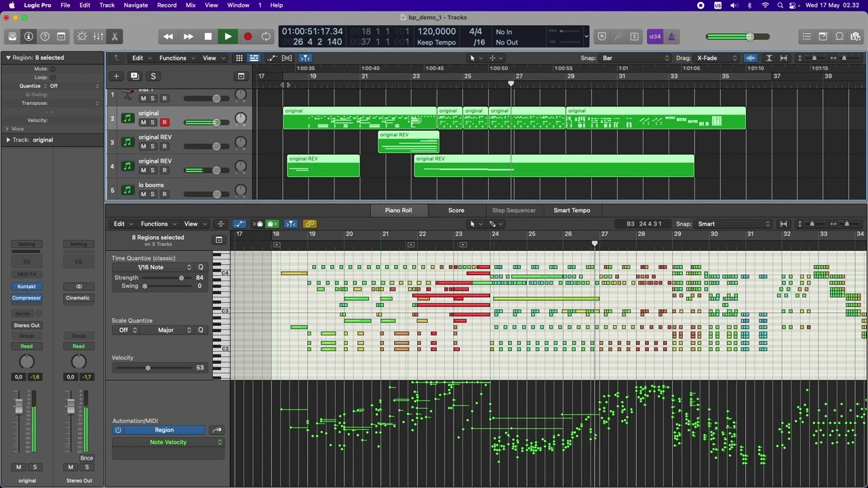Screen dimensions: 868x488
Task: Toggle record enable on the original track
Action: (164, 123)
